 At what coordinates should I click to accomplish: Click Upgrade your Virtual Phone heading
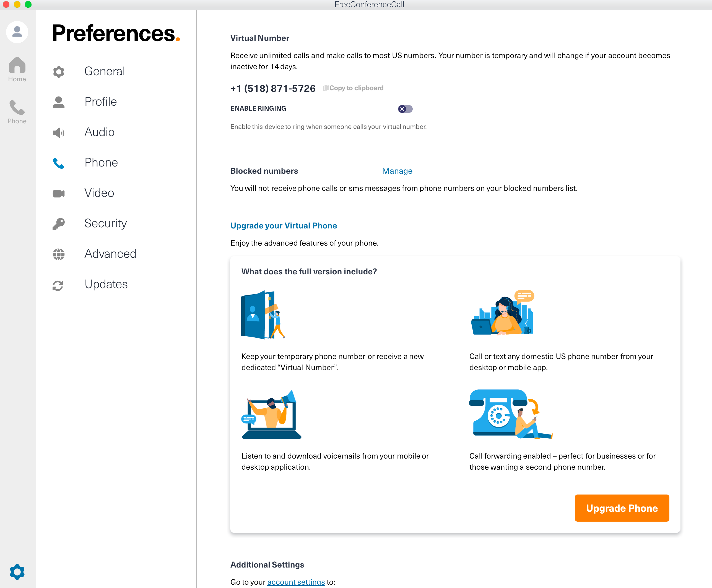coord(284,226)
